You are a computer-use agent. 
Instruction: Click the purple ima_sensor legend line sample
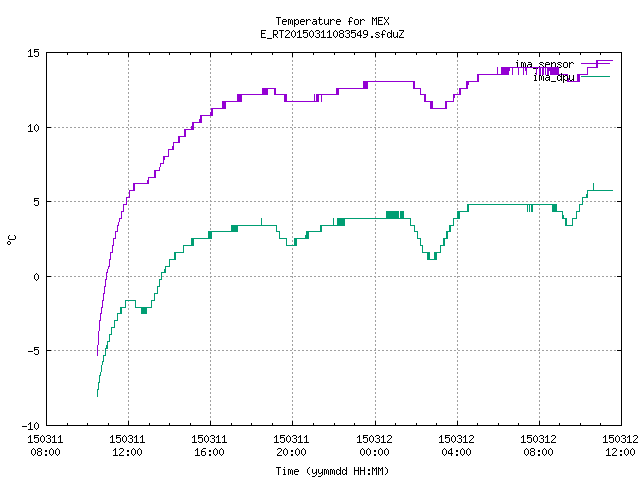(596, 64)
